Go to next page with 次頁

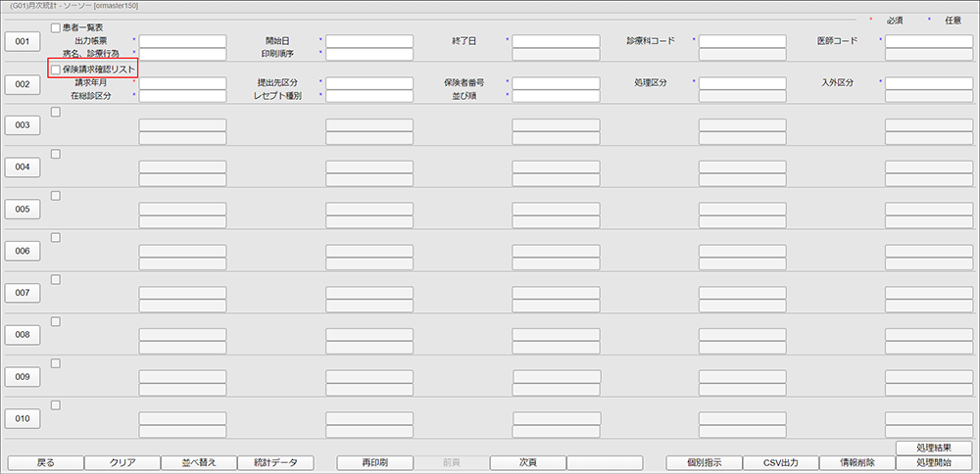coord(527,462)
